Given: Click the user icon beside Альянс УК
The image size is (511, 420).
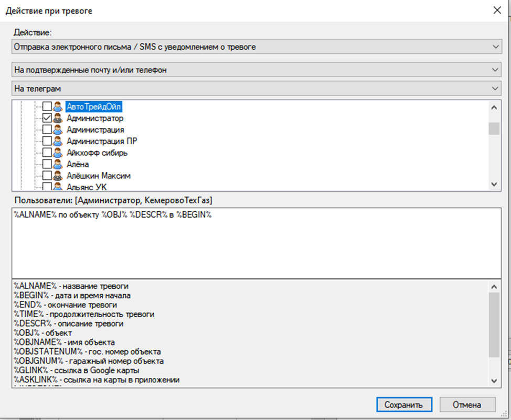Looking at the screenshot, I should [x=58, y=187].
